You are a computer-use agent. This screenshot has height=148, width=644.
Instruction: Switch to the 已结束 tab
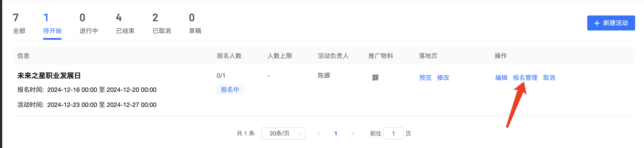click(x=125, y=24)
